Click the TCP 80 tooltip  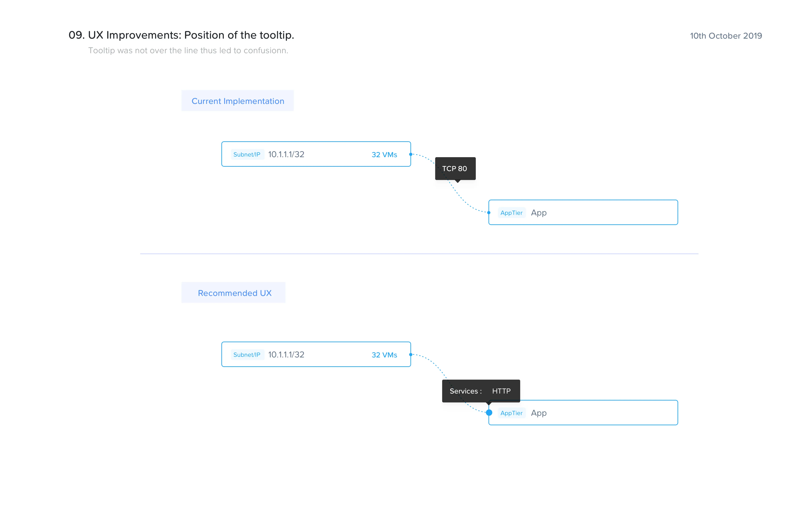pyautogui.click(x=455, y=169)
